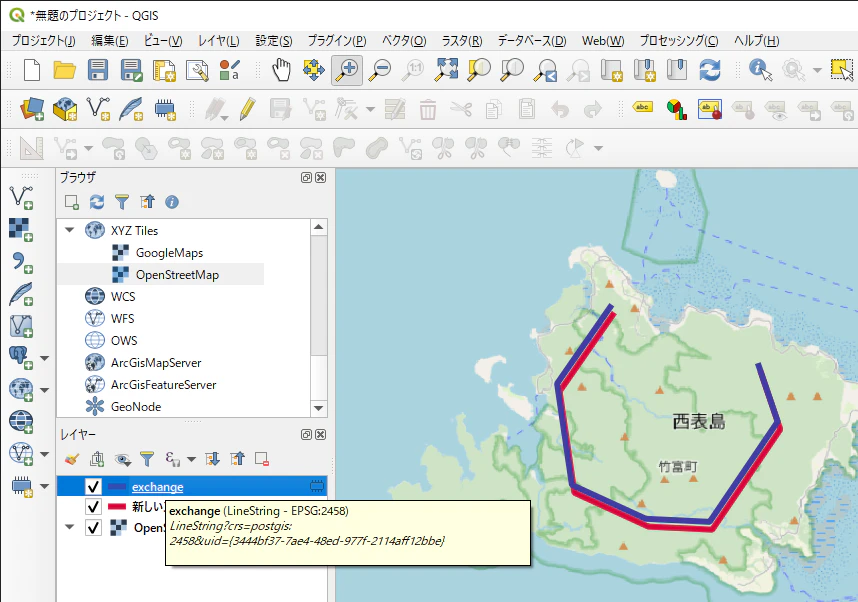
Task: Open the Add WFS Layer dropdown arrow
Action: pyautogui.click(x=44, y=454)
